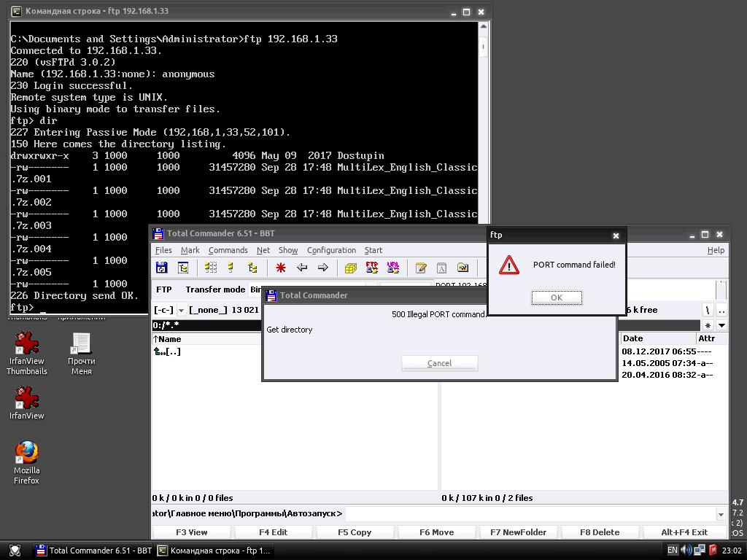747x560 pixels.
Task: Open the Configuration menu
Action: 331,251
